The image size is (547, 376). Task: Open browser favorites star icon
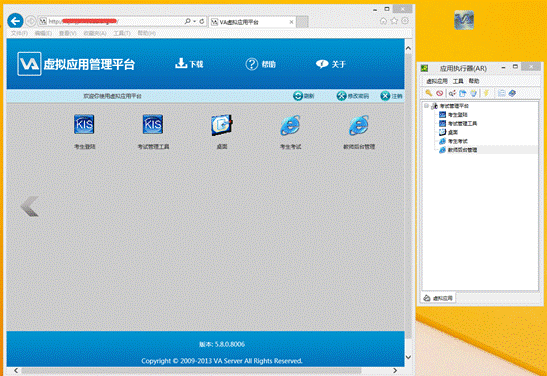pos(394,21)
